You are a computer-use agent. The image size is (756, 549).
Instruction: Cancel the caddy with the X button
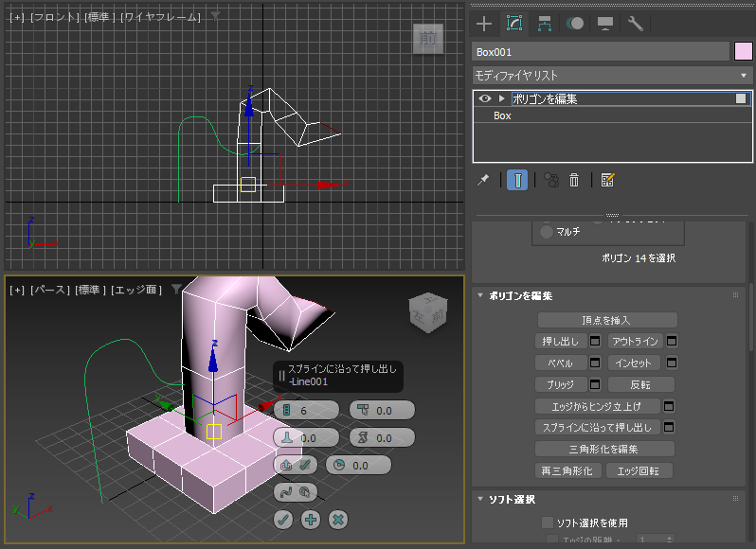tap(338, 520)
